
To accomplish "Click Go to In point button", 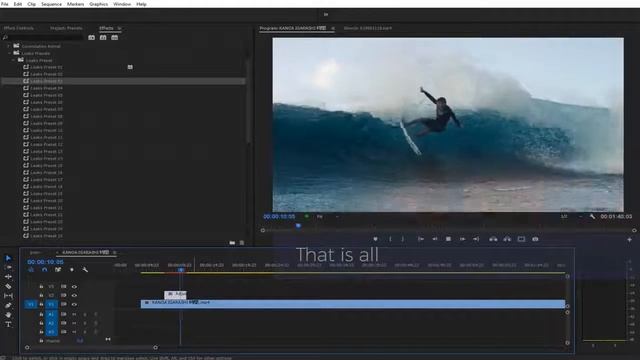I will (x=420, y=239).
